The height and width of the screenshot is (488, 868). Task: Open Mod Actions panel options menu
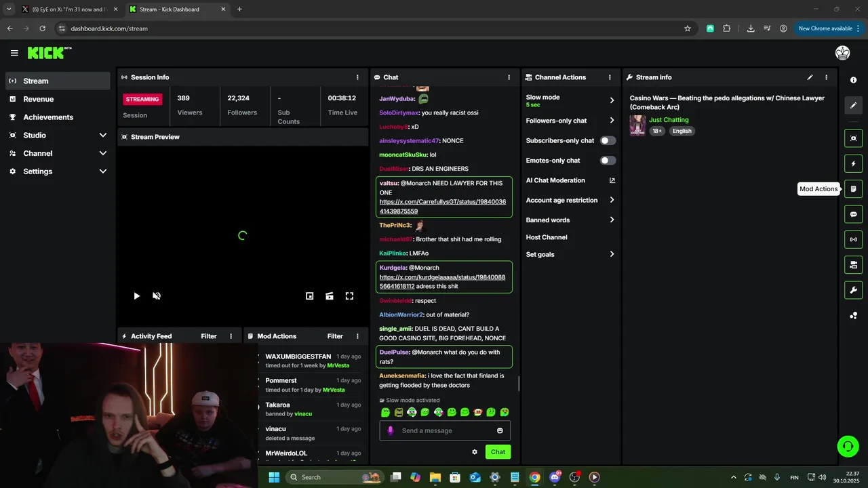click(x=357, y=336)
